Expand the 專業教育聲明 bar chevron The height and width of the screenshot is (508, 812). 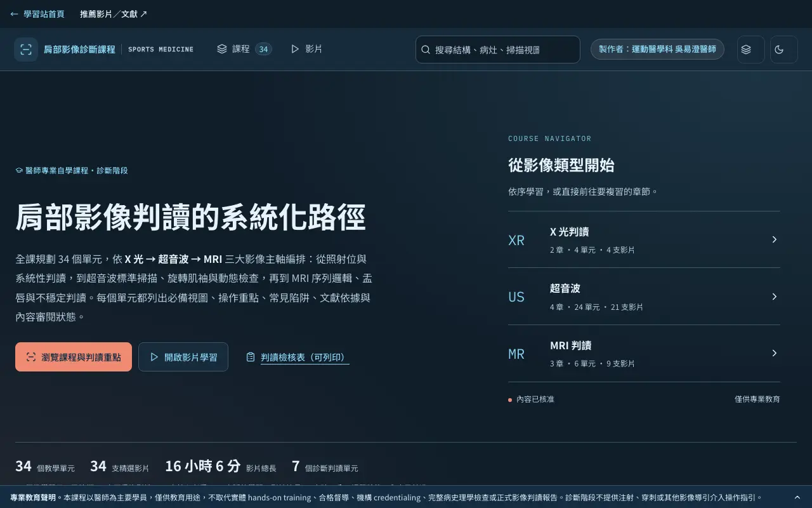[797, 497]
